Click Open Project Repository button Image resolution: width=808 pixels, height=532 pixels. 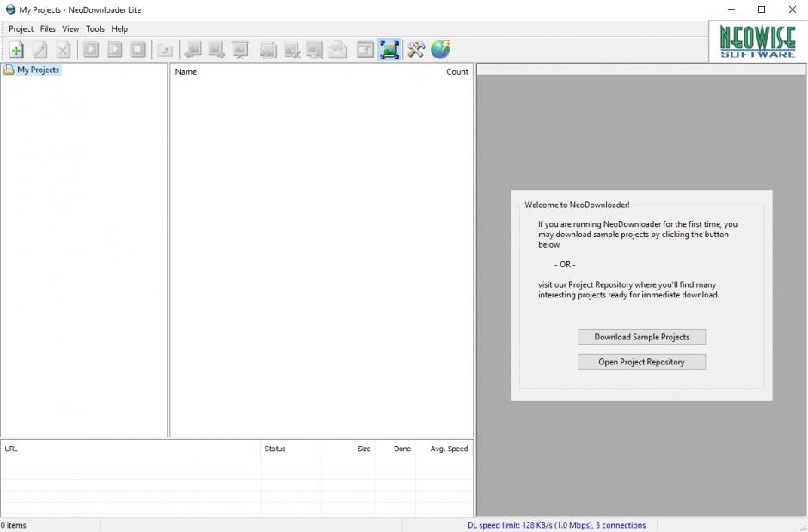pyautogui.click(x=641, y=362)
